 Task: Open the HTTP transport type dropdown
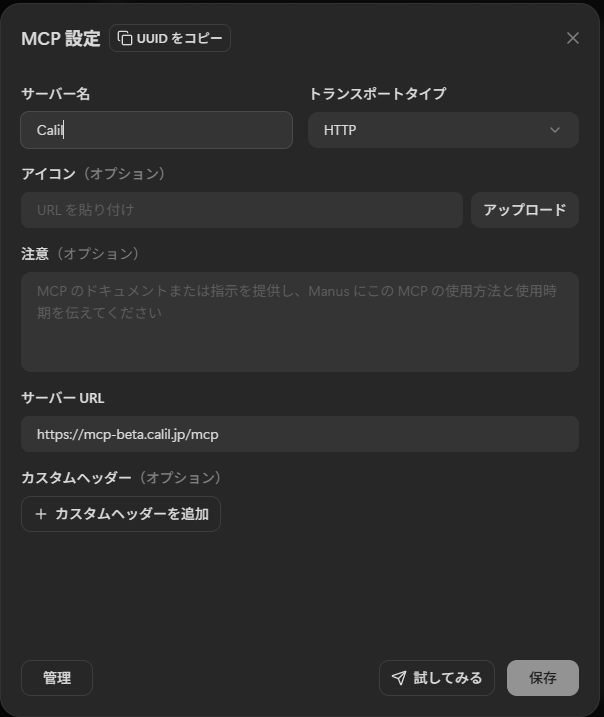point(443,130)
